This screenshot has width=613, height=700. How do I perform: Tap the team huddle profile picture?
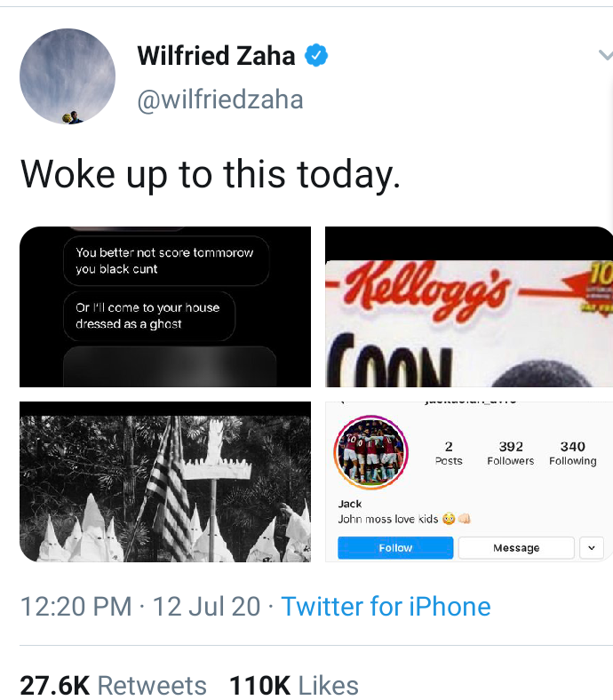tap(371, 452)
